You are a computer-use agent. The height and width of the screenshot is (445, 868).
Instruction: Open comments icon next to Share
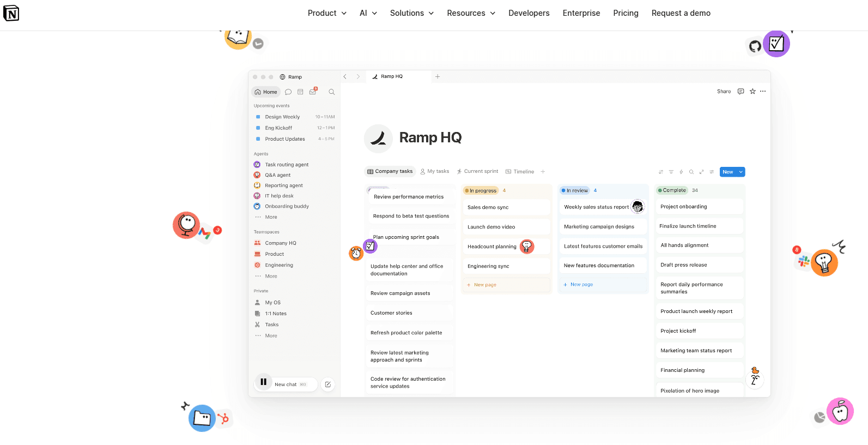point(740,92)
